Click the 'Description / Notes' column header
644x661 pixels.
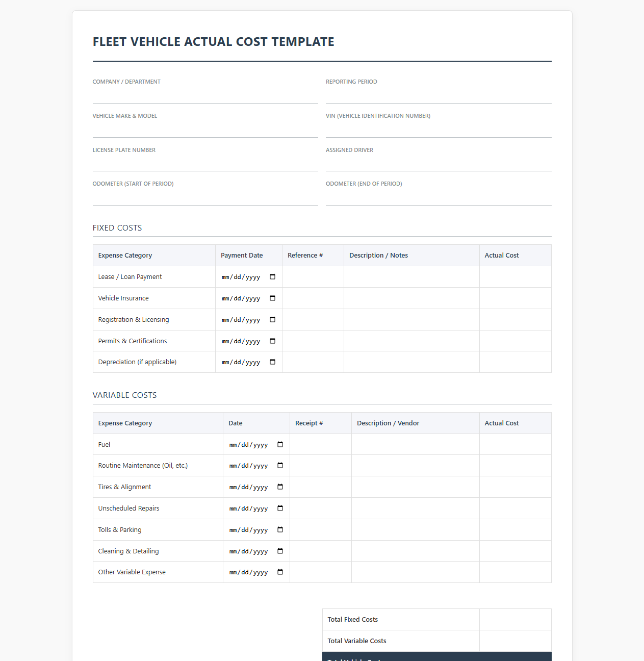[x=378, y=256]
